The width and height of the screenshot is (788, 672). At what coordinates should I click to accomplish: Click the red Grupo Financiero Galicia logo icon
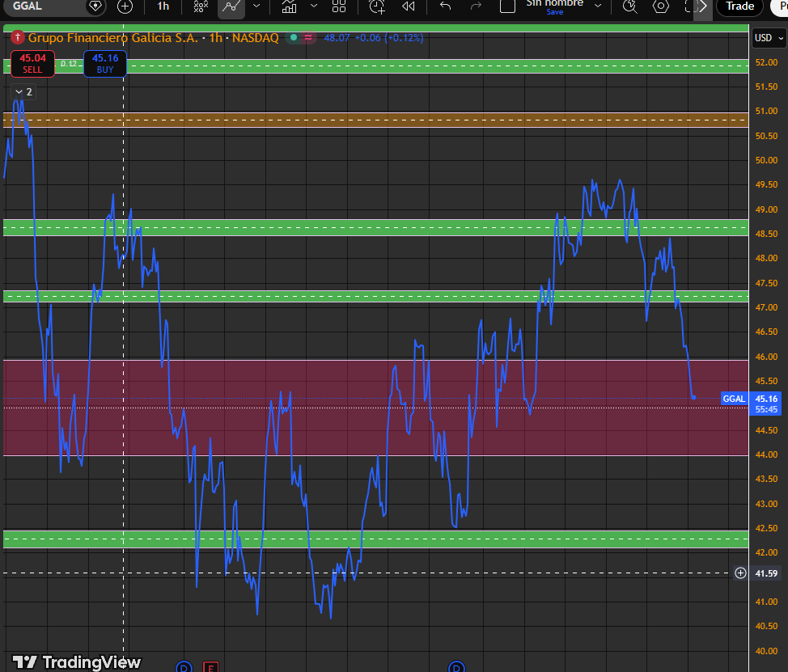coord(18,37)
